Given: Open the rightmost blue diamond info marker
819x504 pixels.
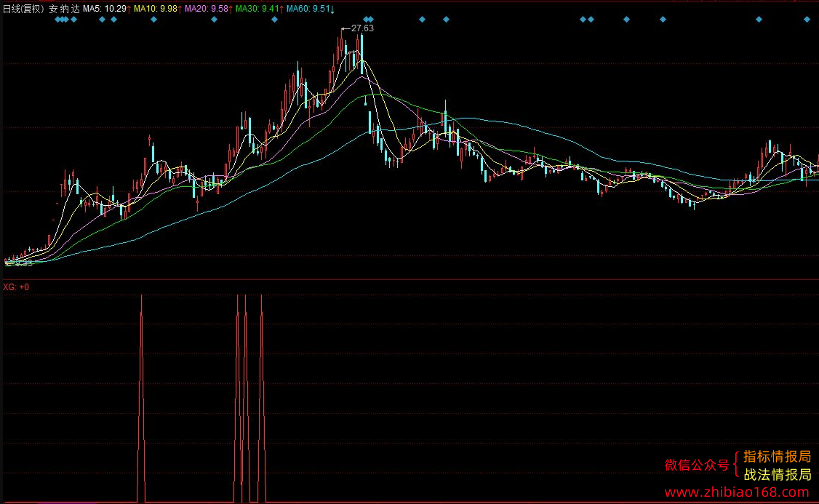Looking at the screenshot, I should click(x=807, y=20).
